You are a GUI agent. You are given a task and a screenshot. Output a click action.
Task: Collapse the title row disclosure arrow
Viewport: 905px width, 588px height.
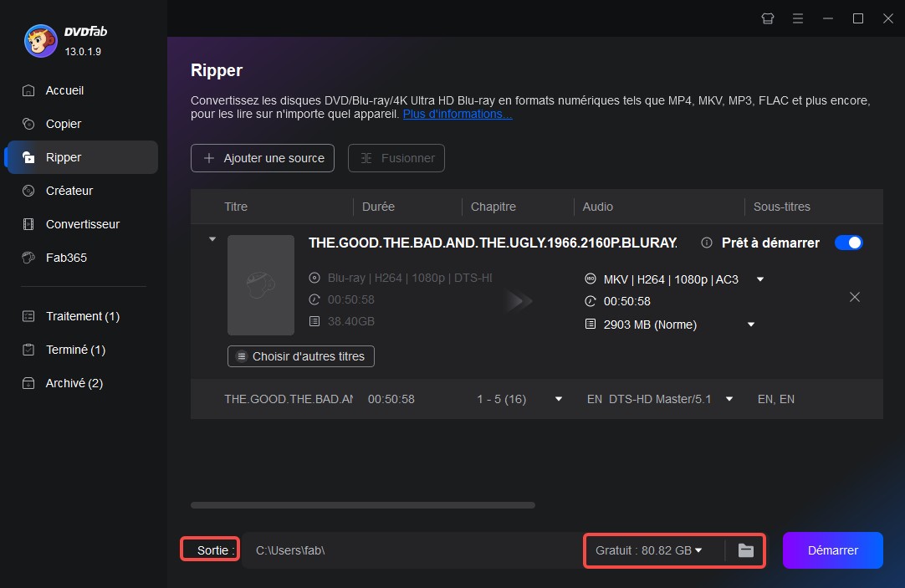tap(212, 239)
